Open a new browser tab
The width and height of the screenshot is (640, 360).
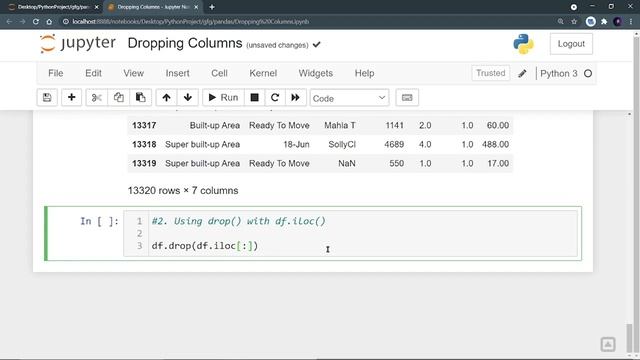coord(212,7)
